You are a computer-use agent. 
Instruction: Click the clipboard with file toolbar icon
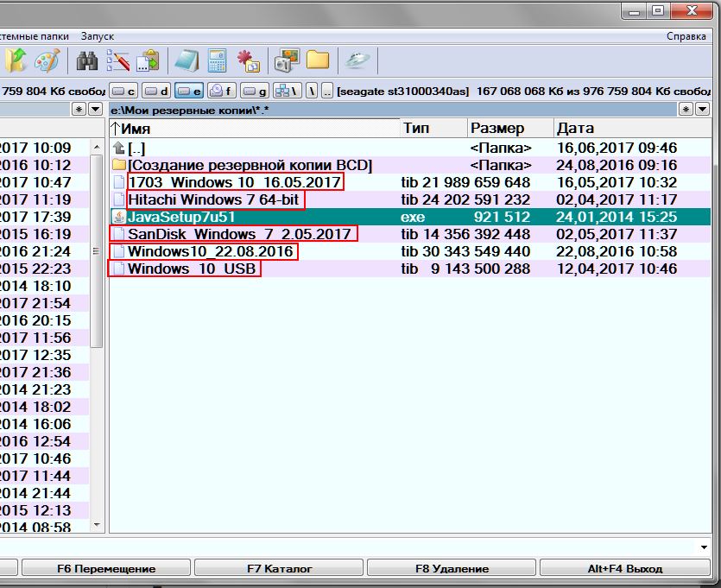(x=148, y=60)
